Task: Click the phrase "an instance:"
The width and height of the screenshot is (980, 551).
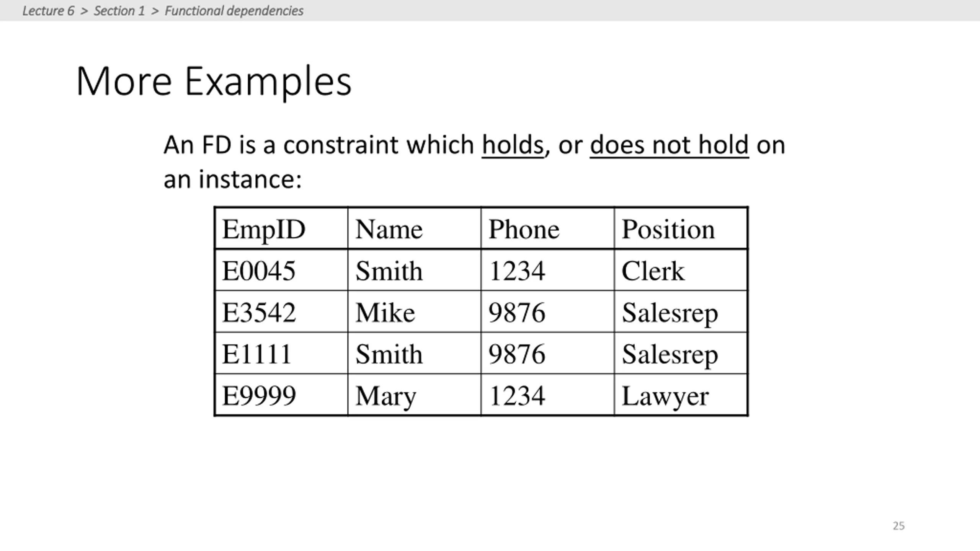Action: click(x=232, y=179)
